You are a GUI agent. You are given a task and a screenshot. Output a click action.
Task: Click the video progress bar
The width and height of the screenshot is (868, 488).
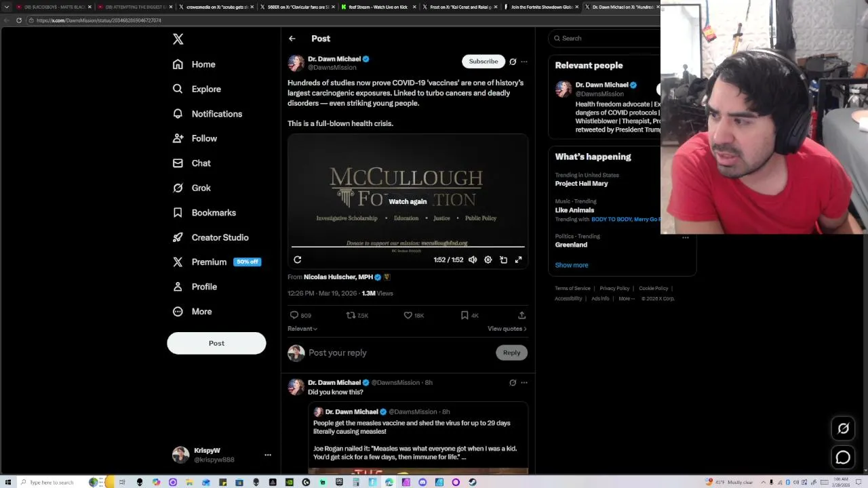coord(408,247)
